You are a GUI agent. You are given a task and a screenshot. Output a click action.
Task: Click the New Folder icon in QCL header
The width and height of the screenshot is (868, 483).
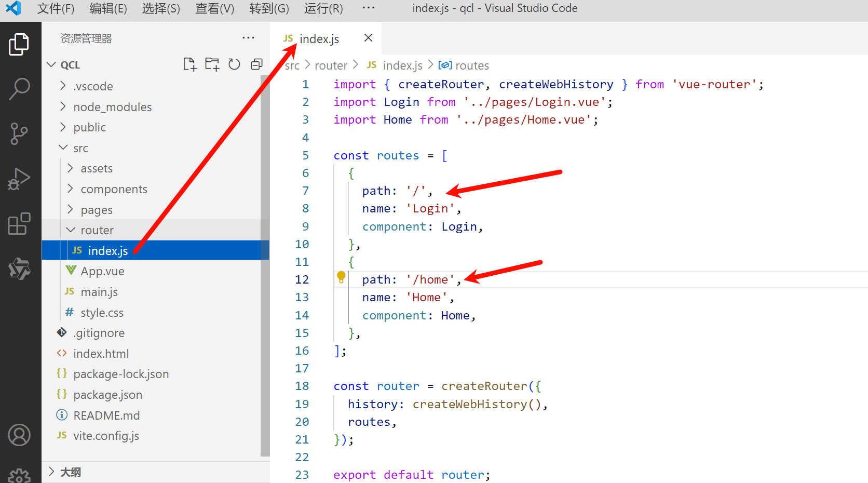point(212,64)
